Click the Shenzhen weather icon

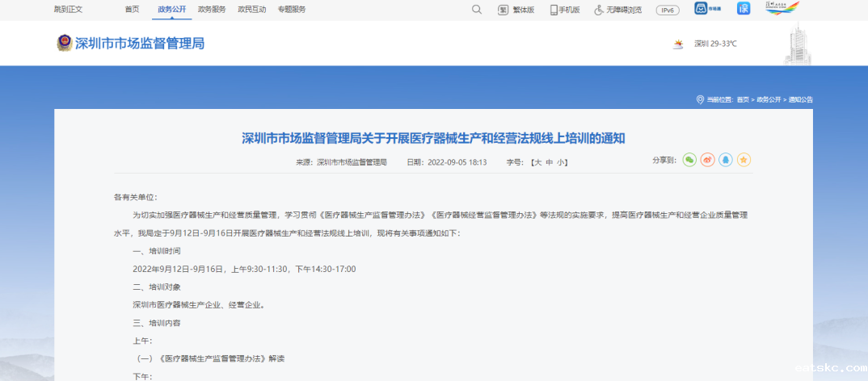pos(678,44)
